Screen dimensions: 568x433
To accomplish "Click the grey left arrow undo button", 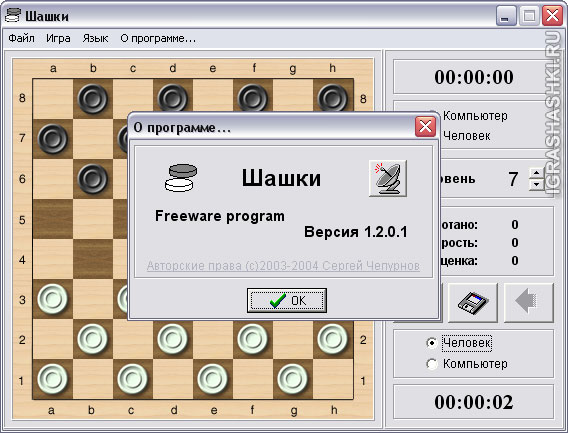I will click(x=529, y=303).
